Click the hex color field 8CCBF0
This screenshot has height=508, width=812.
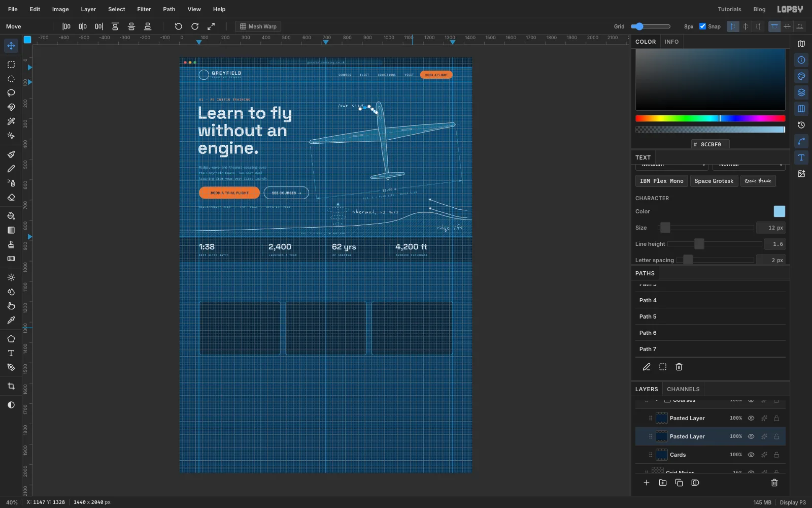click(x=710, y=144)
